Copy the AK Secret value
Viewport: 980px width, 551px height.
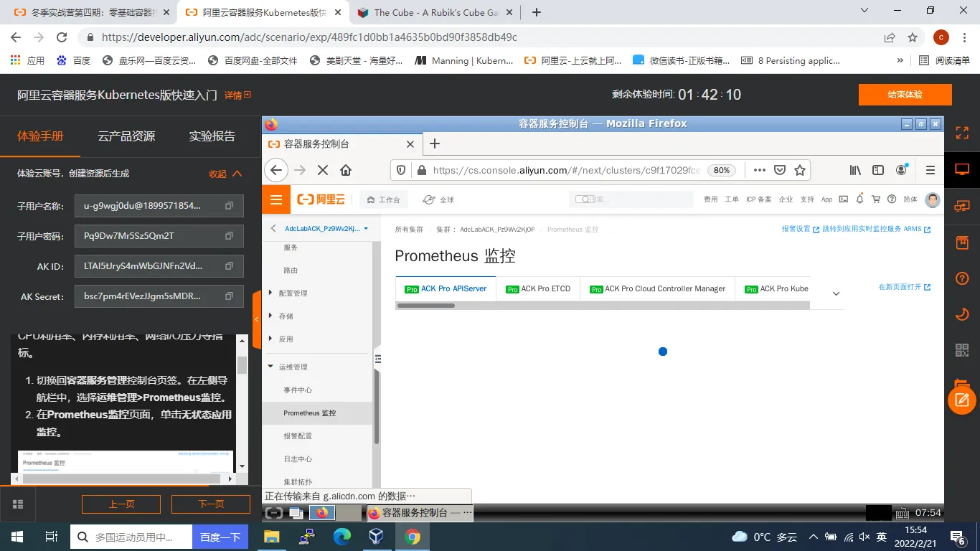click(x=230, y=296)
